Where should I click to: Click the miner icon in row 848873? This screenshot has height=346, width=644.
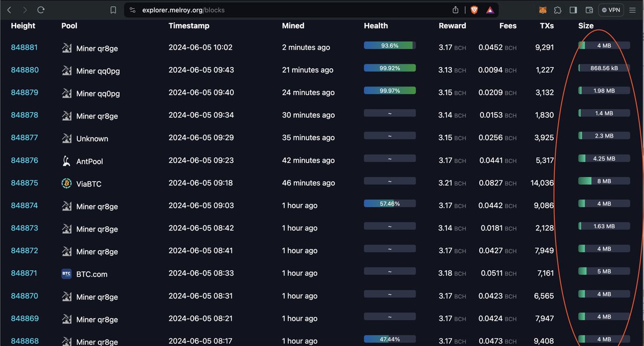tap(67, 228)
